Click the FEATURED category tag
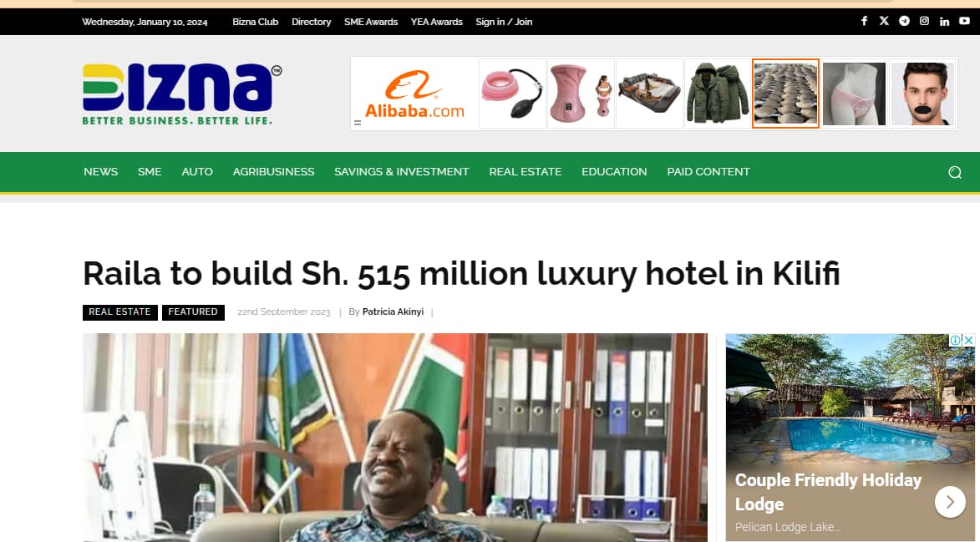This screenshot has width=980, height=542. coord(193,312)
